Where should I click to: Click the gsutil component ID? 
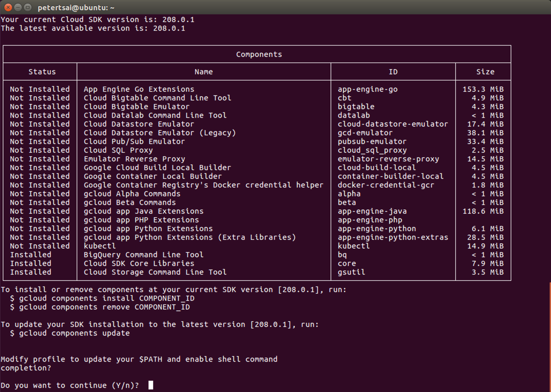[x=351, y=272]
